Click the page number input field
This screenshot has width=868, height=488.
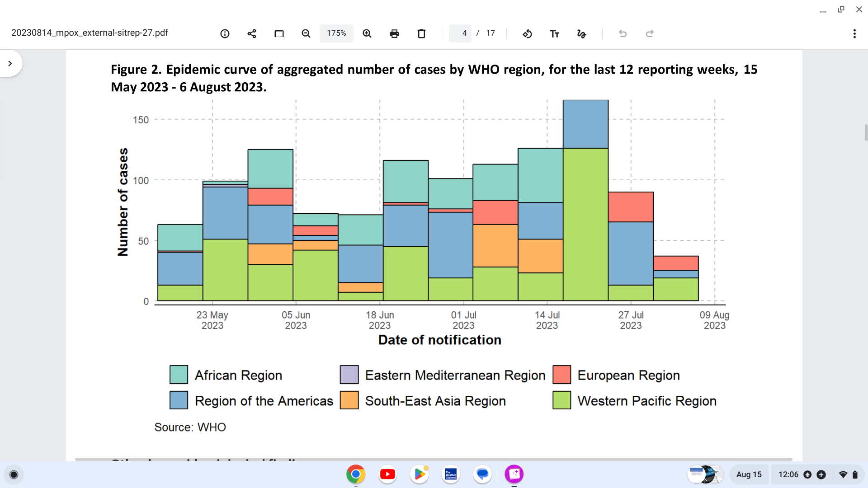click(x=460, y=33)
